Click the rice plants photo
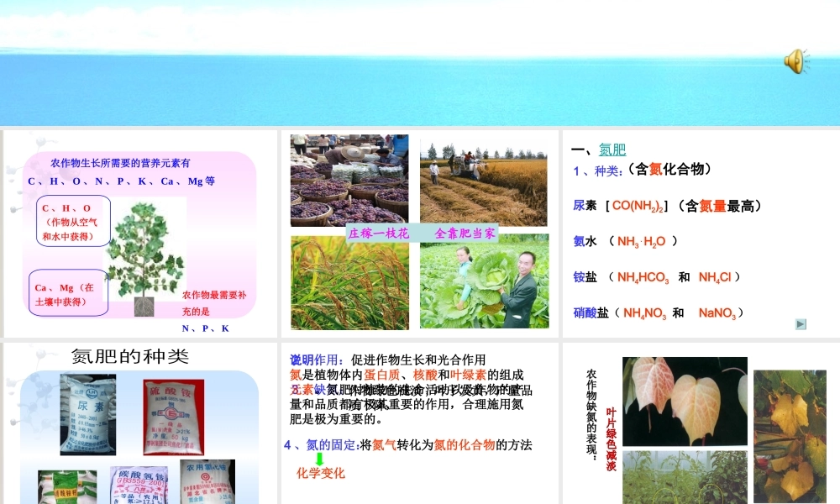 tap(349, 282)
